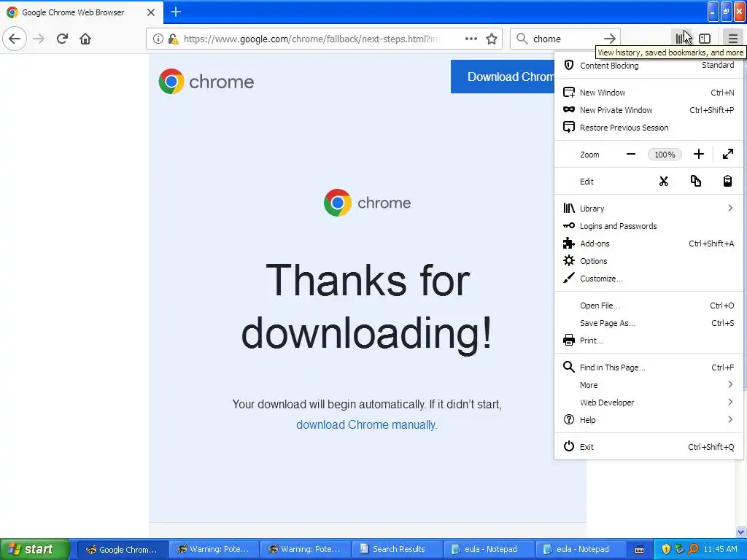Open Content Blocking settings entry
Viewport: 747px width, 560px height.
pyautogui.click(x=649, y=65)
